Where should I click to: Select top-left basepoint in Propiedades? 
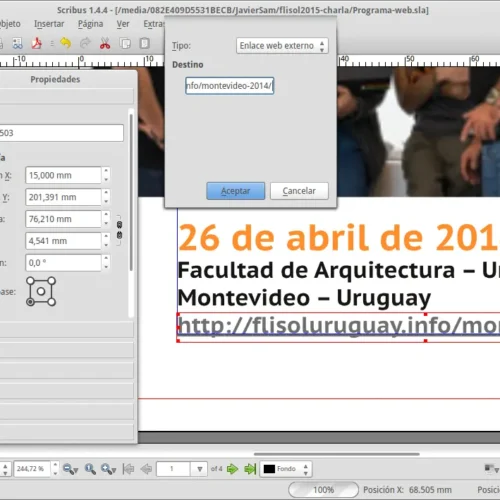point(30,281)
